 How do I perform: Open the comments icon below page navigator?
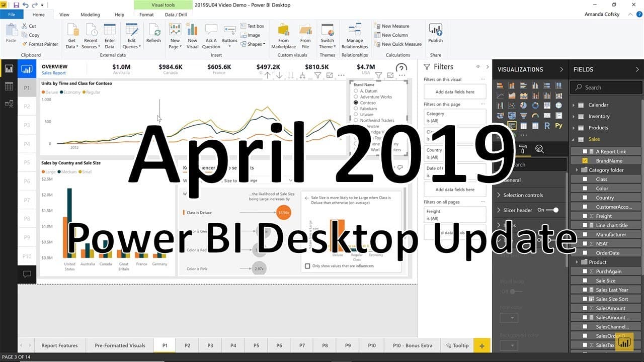coord(27,275)
